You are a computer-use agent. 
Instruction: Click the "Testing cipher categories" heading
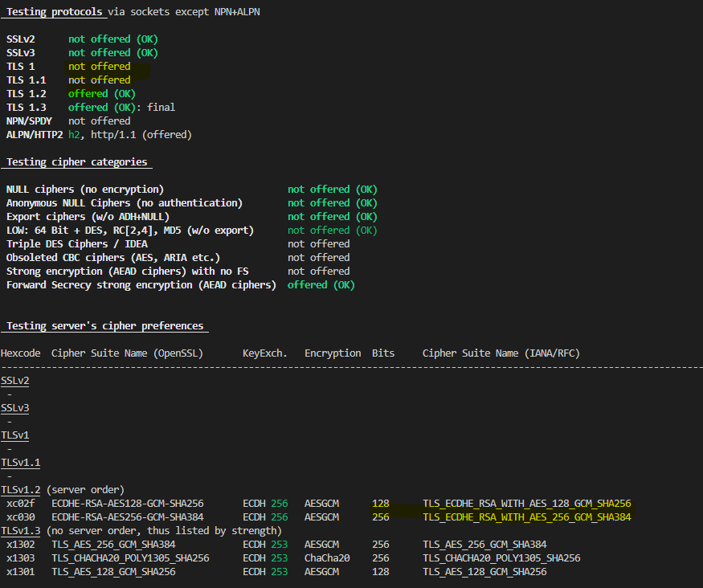[77, 161]
